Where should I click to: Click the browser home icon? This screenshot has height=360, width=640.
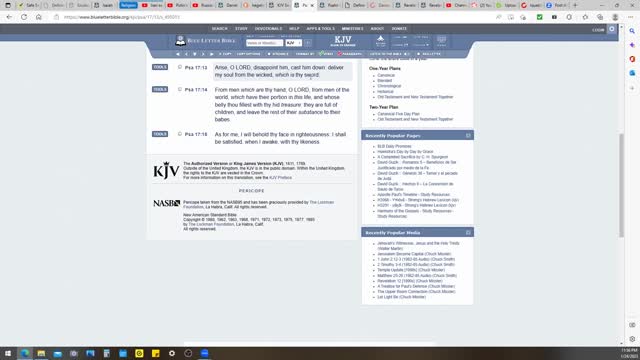pos(39,17)
